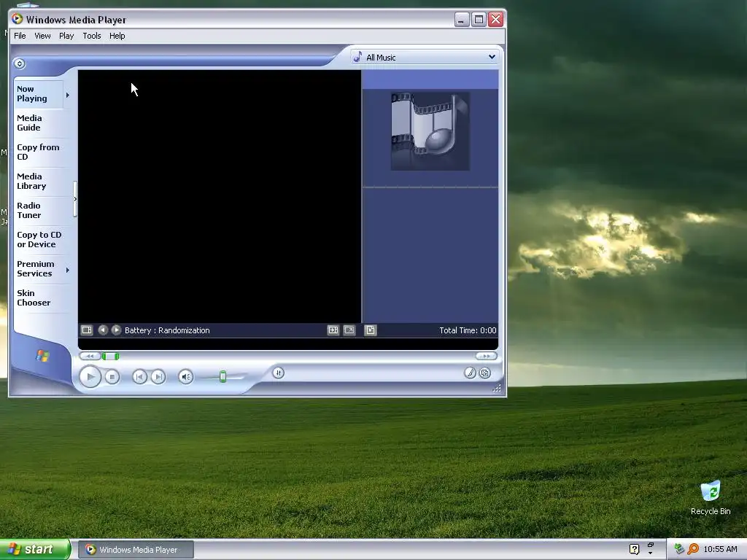Toggle shuffle with the arrows icon

click(279, 373)
